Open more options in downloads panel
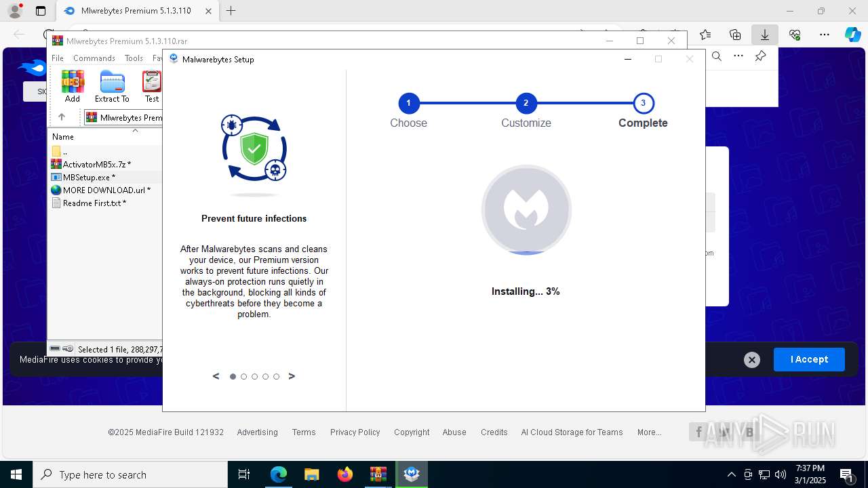The width and height of the screenshot is (868, 488). point(738,56)
